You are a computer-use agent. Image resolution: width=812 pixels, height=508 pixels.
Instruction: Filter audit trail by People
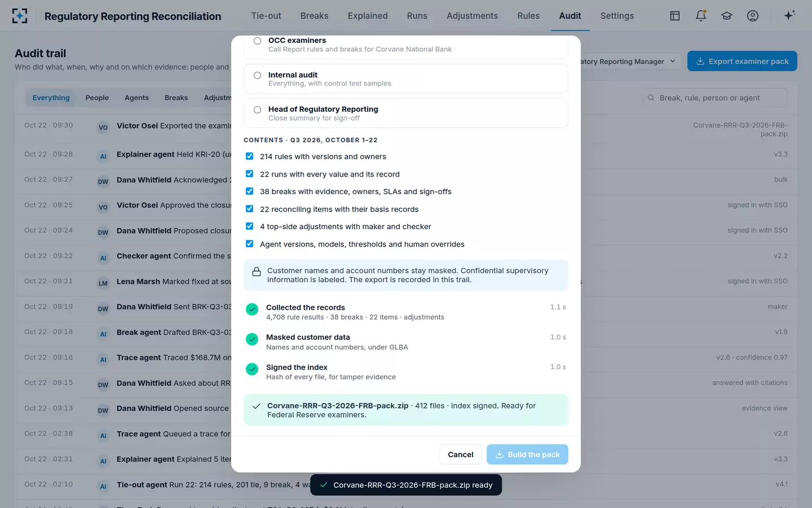97,98
